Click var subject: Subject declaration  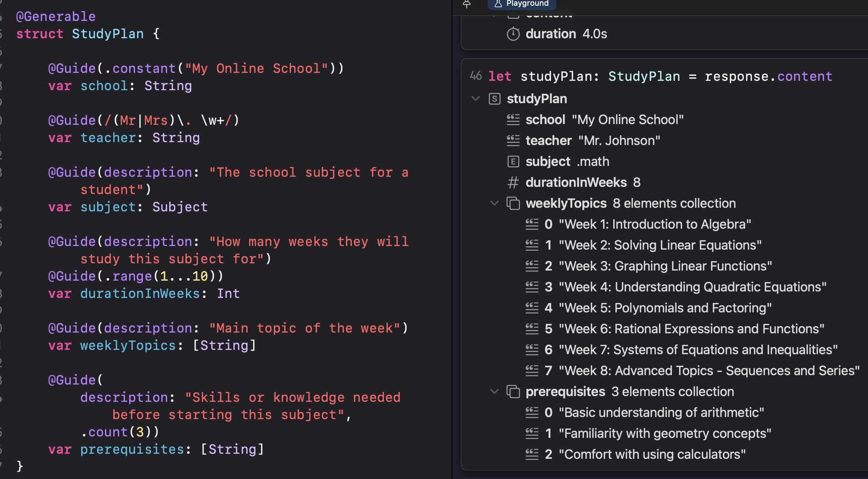click(x=128, y=207)
